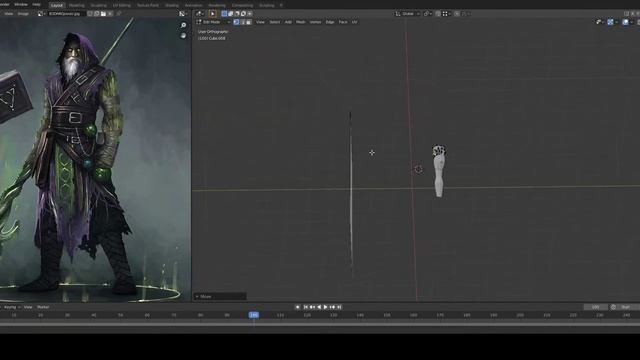Toggle auto keying record button

[297, 307]
